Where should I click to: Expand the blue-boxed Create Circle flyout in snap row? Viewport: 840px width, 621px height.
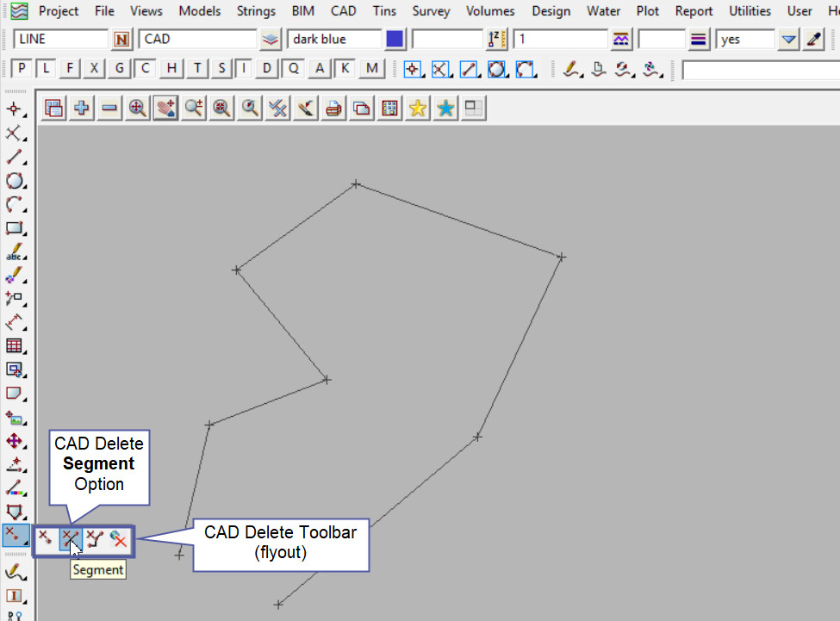point(497,69)
